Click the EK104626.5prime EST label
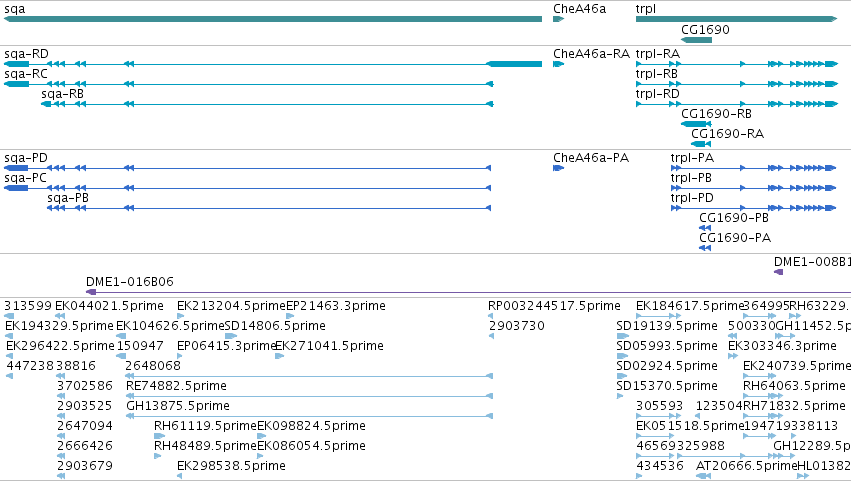 click(x=170, y=326)
